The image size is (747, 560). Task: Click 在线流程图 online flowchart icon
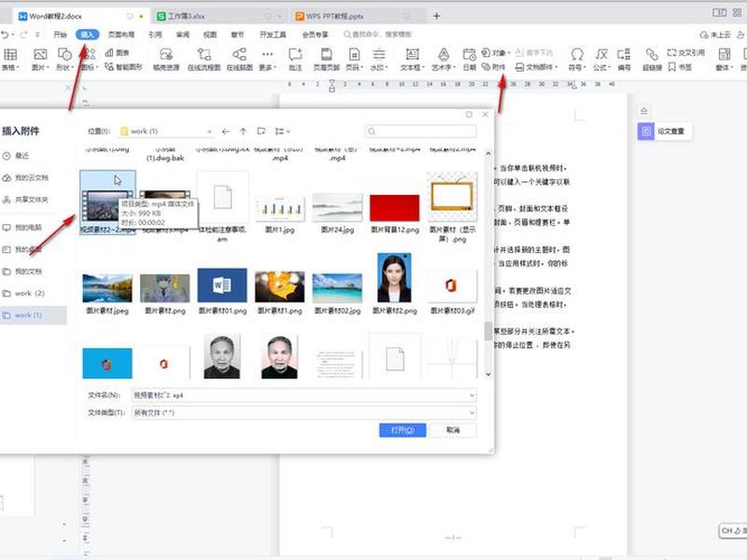pyautogui.click(x=204, y=59)
